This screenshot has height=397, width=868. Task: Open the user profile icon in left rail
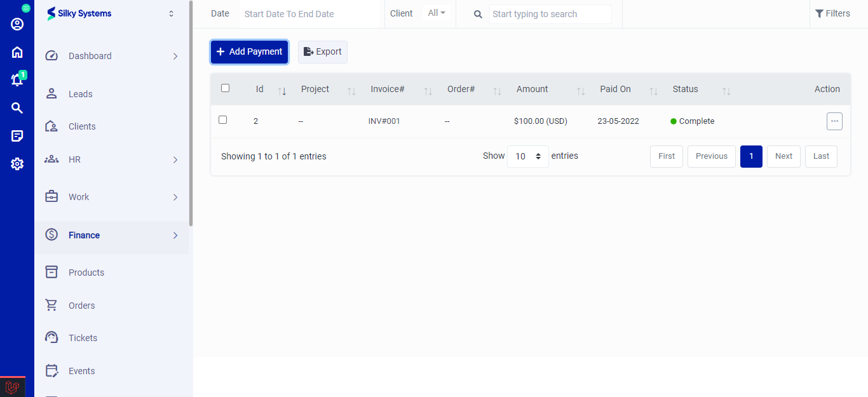pos(17,24)
